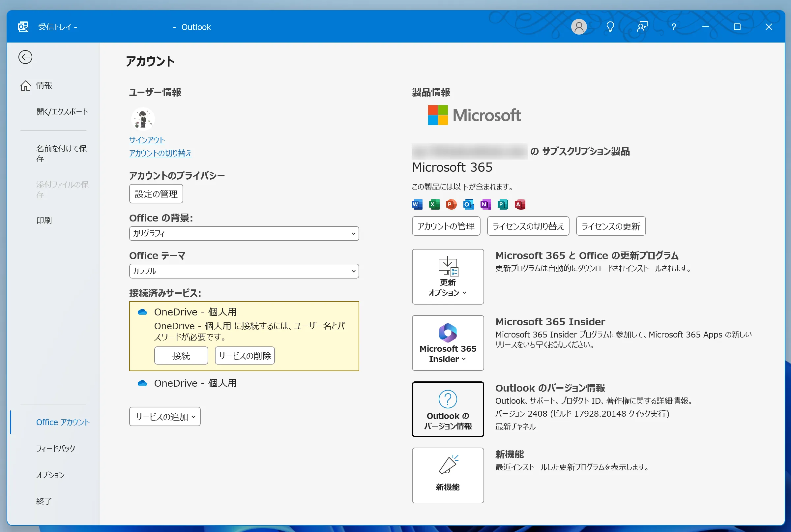This screenshot has height=532, width=791.
Task: Open the 情報 tab with home icon
Action: 53,85
